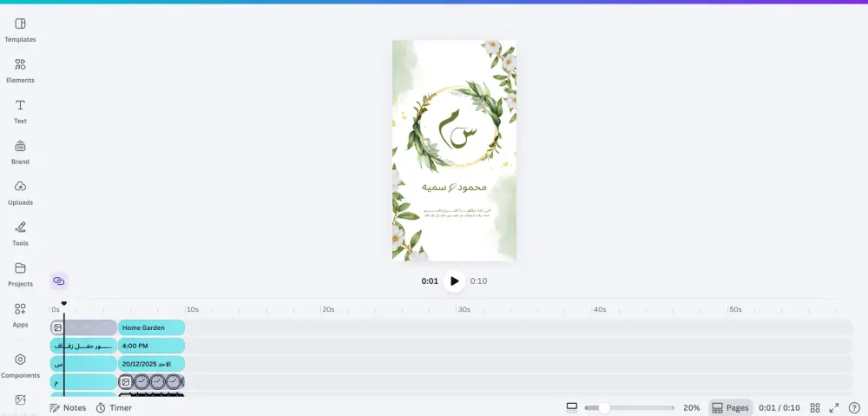Open the Templates panel
The width and height of the screenshot is (868, 416).
[21, 30]
